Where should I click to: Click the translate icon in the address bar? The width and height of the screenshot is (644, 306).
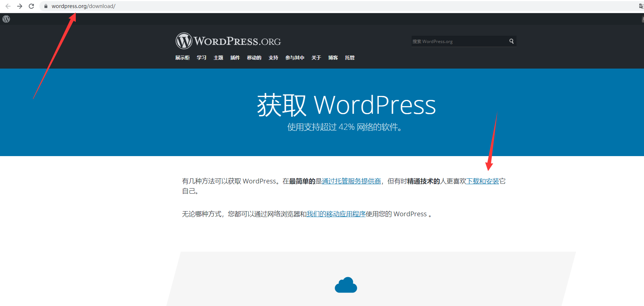(641, 6)
